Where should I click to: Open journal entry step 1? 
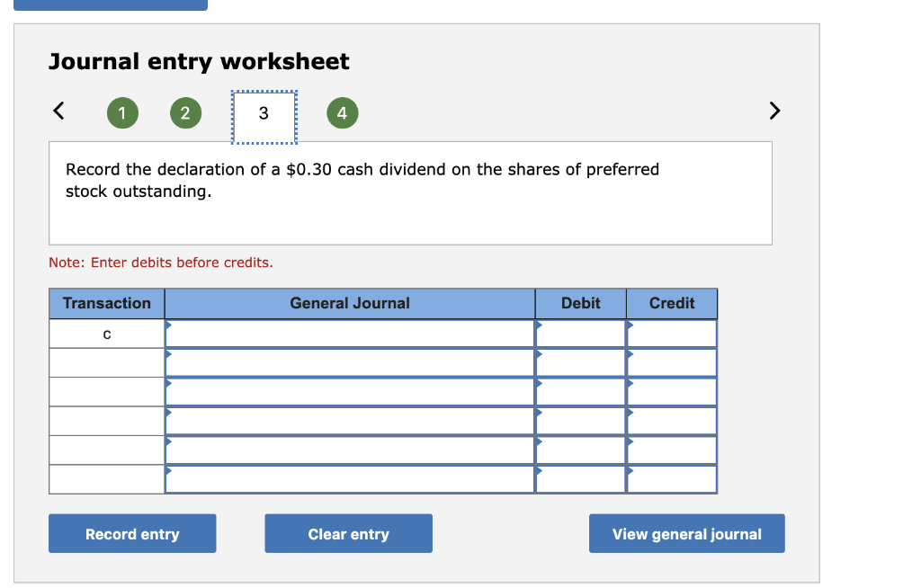tap(122, 112)
